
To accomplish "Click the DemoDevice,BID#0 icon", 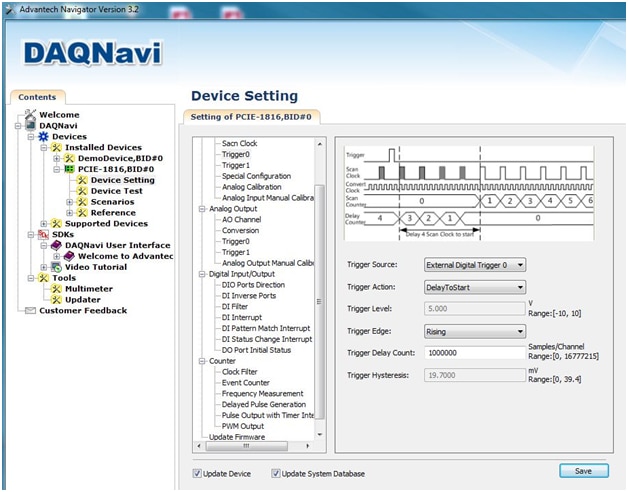I will click(x=69, y=158).
